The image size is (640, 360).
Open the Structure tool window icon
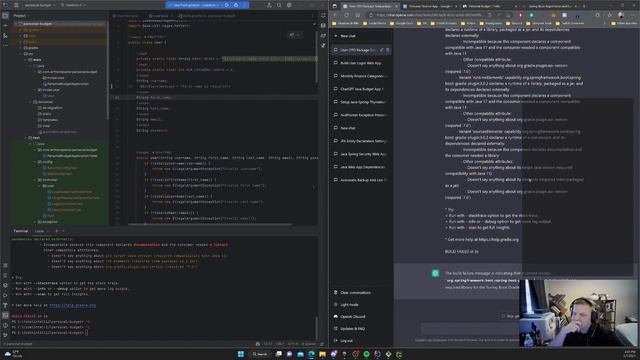(5, 36)
